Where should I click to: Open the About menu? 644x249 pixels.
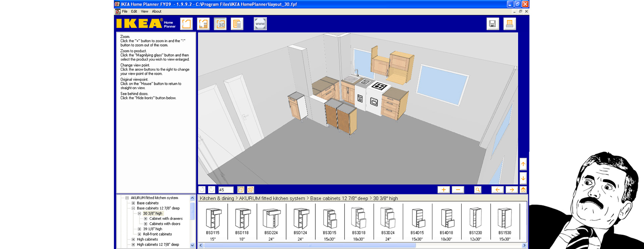coord(157,11)
